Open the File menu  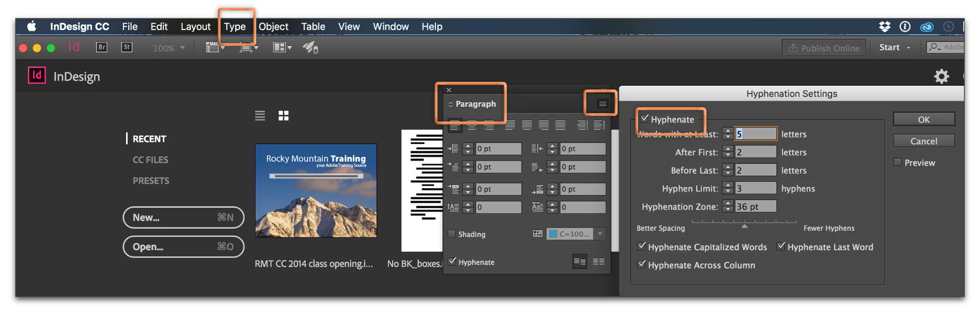click(130, 27)
